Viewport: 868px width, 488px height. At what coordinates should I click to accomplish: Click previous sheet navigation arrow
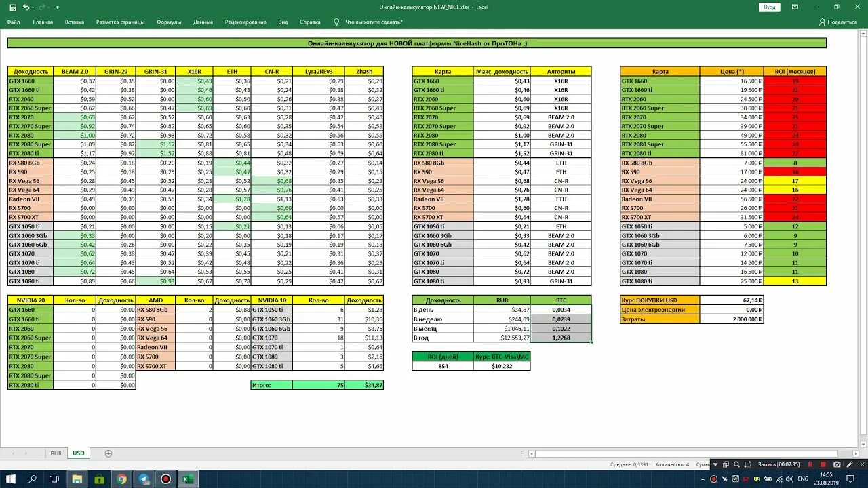click(14, 453)
